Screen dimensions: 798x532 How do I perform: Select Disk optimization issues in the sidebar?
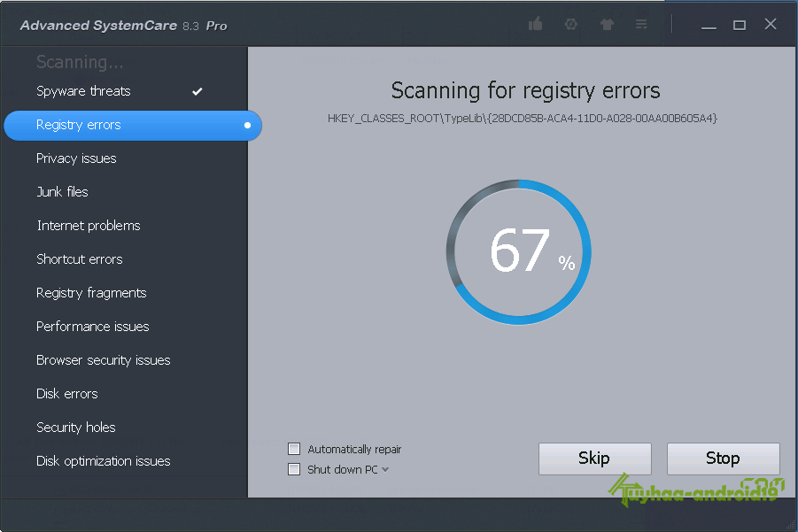[x=104, y=461]
